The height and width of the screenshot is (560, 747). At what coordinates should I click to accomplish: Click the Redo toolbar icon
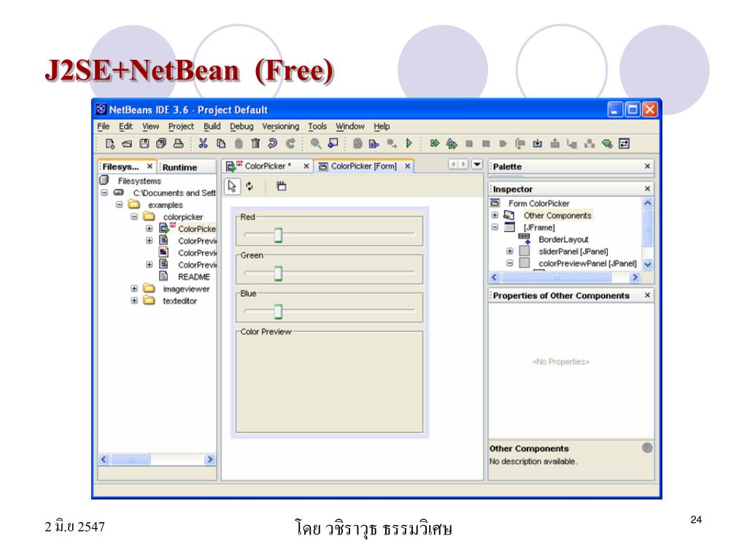pos(290,144)
